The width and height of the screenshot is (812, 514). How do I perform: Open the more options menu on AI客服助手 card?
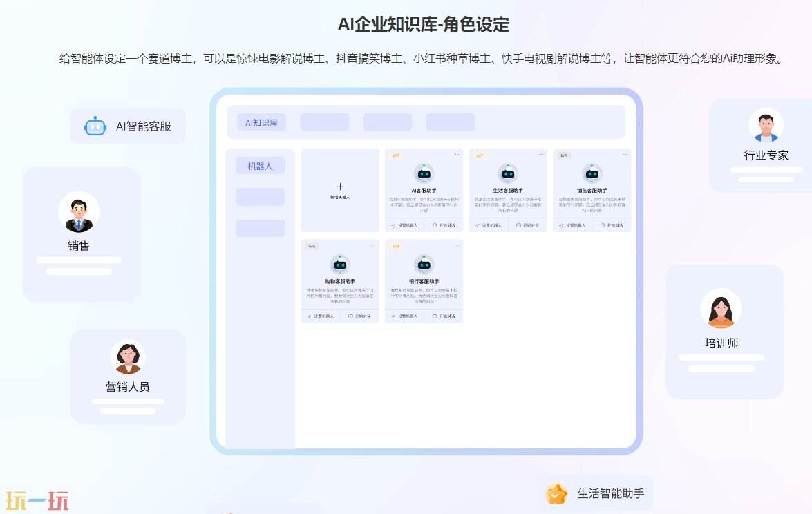click(456, 153)
